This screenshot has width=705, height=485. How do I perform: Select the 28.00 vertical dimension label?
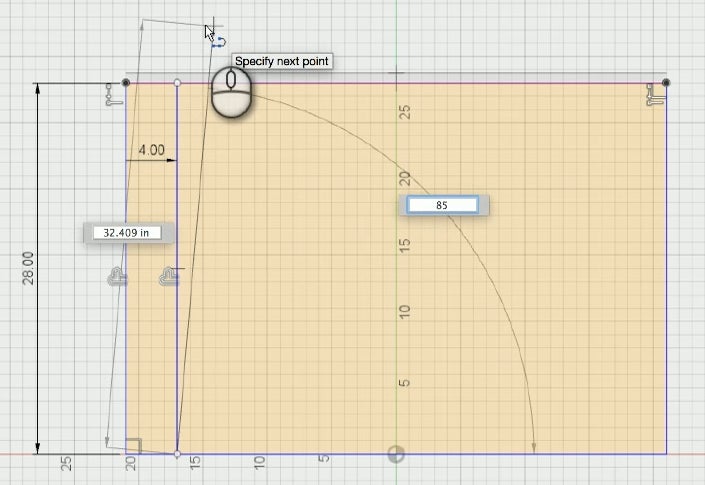28,268
